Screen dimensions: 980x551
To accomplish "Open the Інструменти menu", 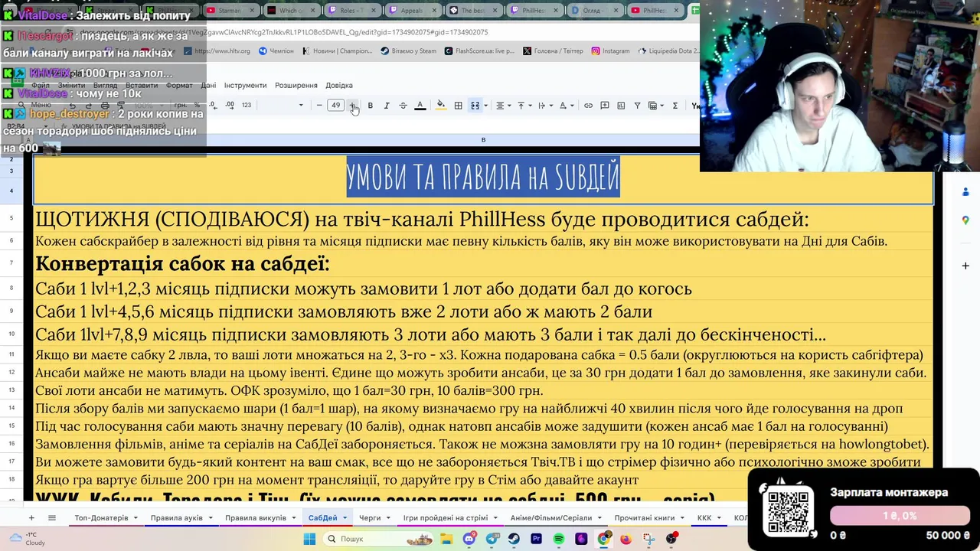I will click(x=245, y=85).
